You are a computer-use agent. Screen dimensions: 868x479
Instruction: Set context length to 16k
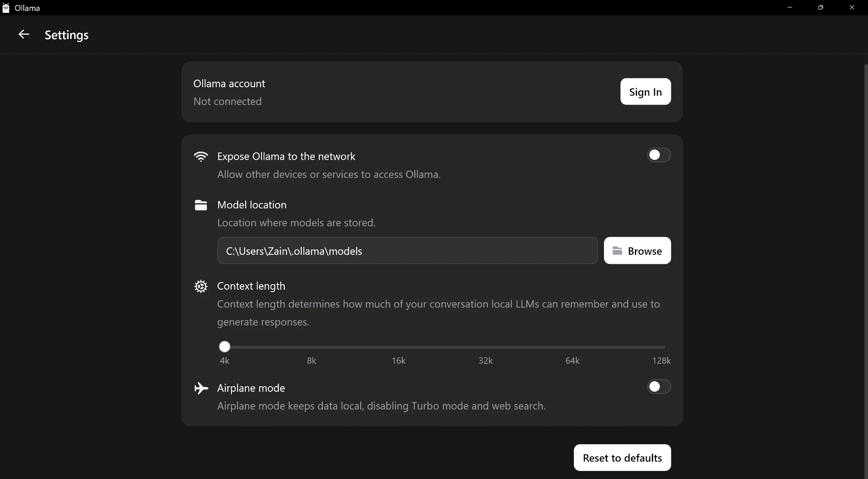[x=398, y=347]
